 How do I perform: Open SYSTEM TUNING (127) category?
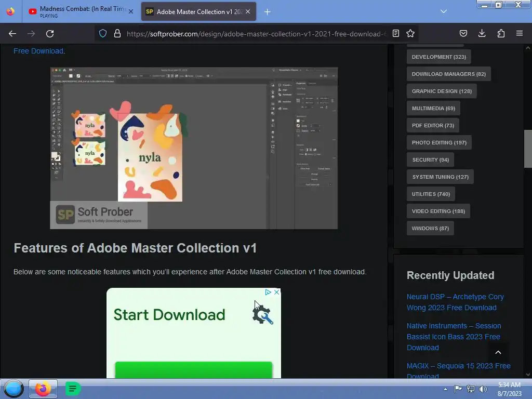pyautogui.click(x=440, y=177)
